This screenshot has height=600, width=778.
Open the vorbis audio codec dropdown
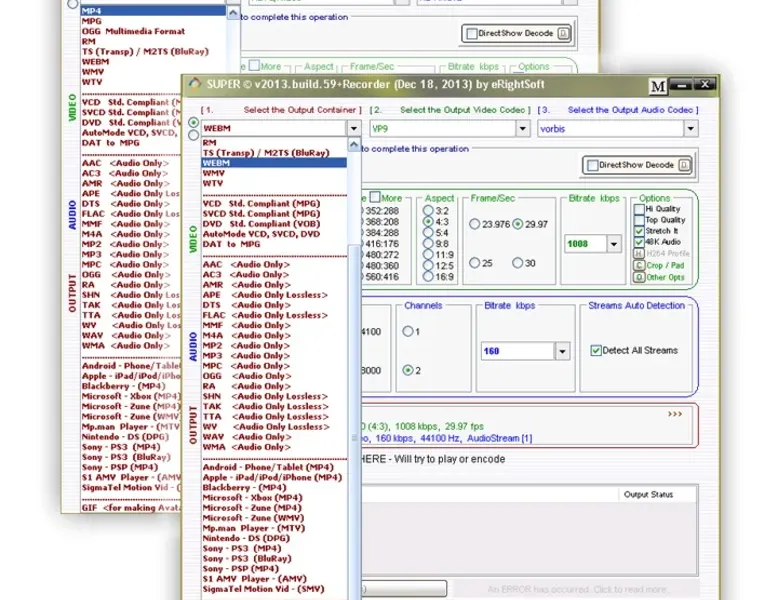pyautogui.click(x=691, y=129)
